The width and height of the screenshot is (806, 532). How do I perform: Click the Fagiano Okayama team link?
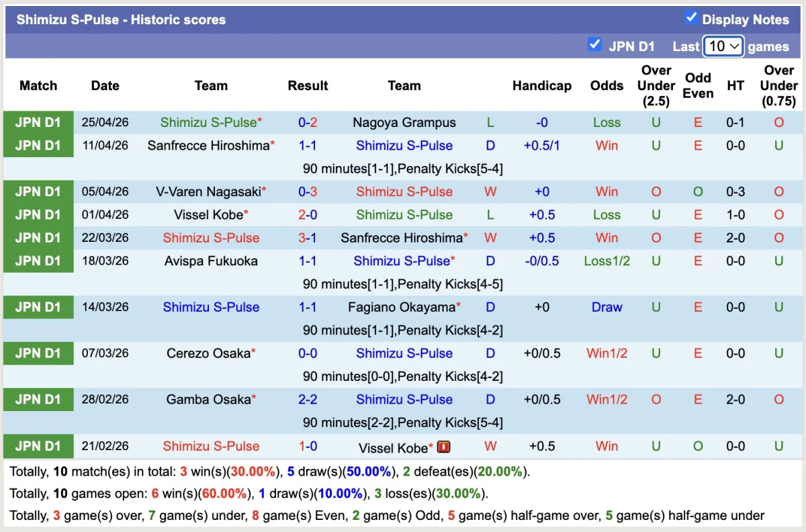[401, 308]
